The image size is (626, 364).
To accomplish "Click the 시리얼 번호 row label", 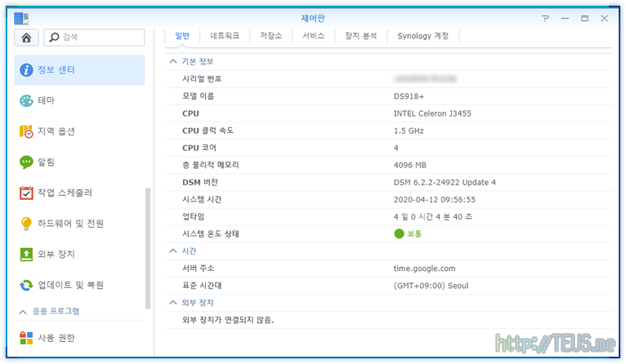I will (x=202, y=79).
